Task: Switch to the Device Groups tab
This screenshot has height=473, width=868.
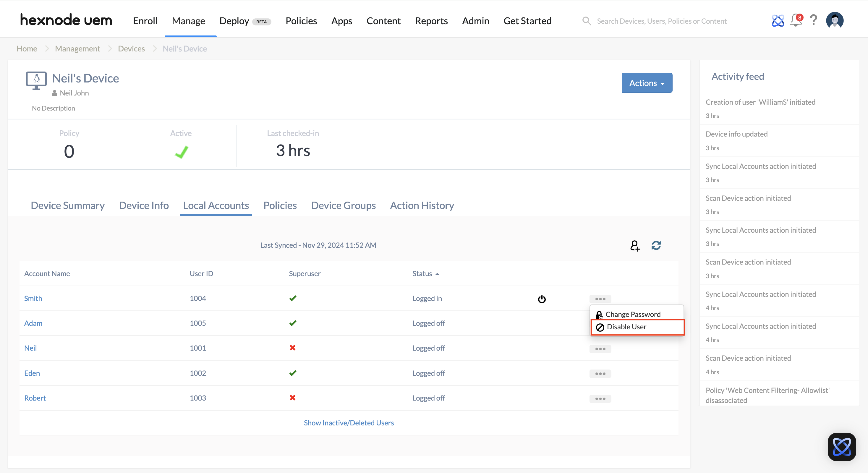Action: [343, 205]
